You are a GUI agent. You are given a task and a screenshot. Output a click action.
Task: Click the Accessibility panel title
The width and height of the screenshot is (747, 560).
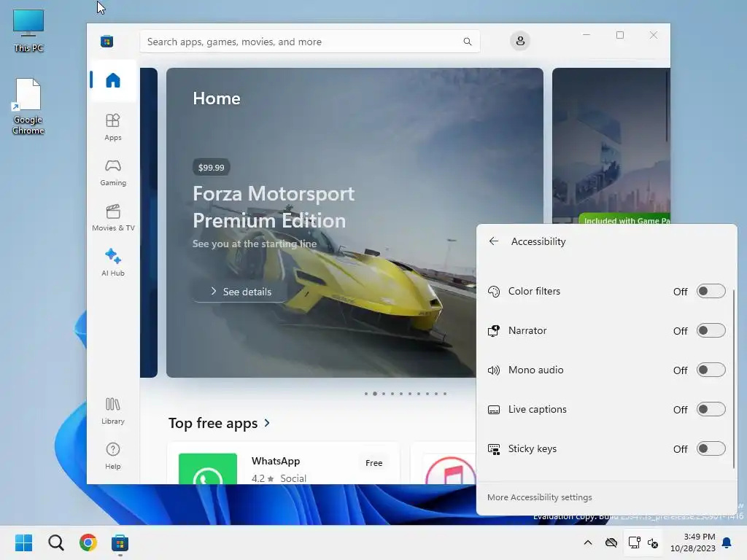tap(538, 241)
